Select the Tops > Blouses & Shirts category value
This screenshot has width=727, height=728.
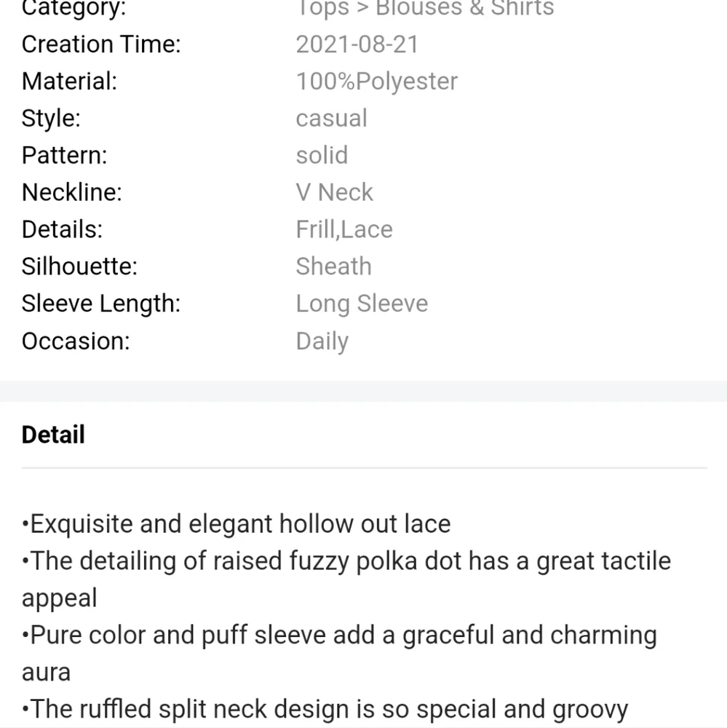point(425,8)
